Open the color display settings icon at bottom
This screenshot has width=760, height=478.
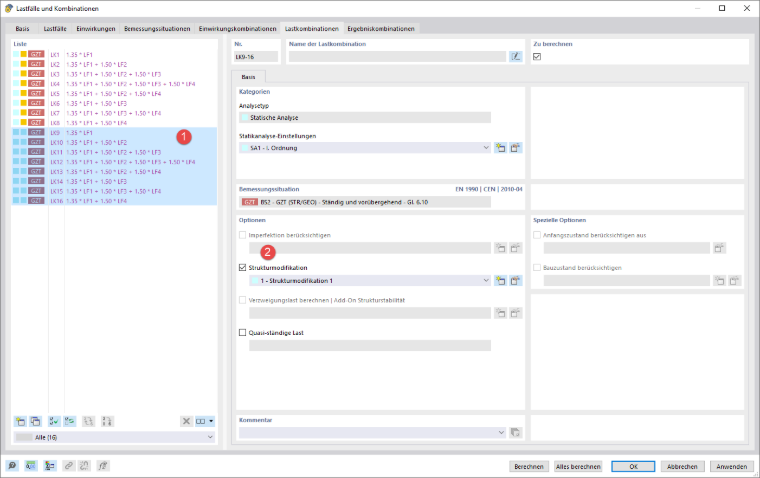point(49,466)
